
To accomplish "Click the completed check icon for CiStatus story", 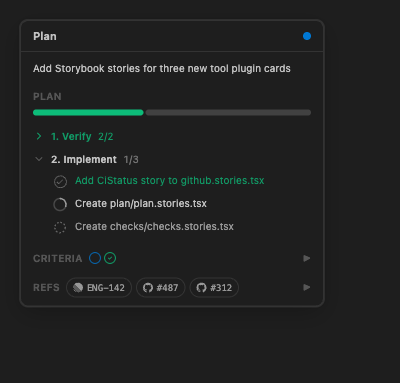I will (60, 182).
